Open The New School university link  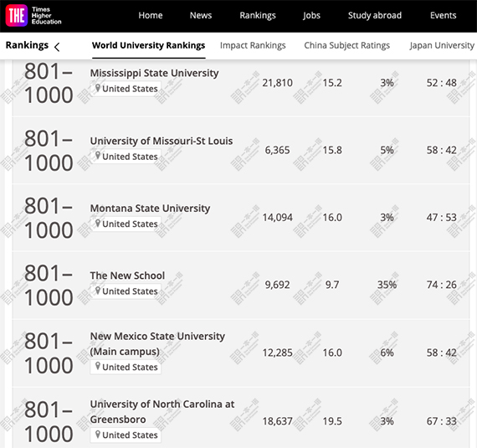coord(127,275)
